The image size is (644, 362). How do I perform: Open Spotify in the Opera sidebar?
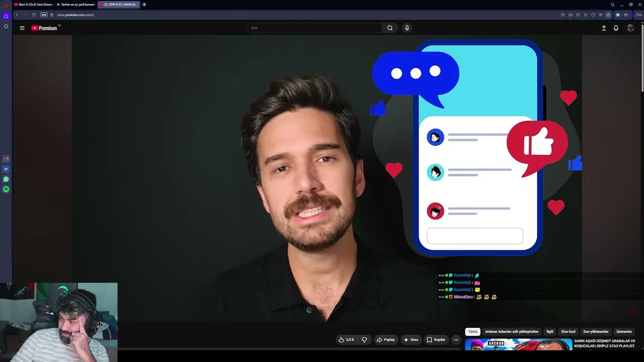(x=6, y=189)
